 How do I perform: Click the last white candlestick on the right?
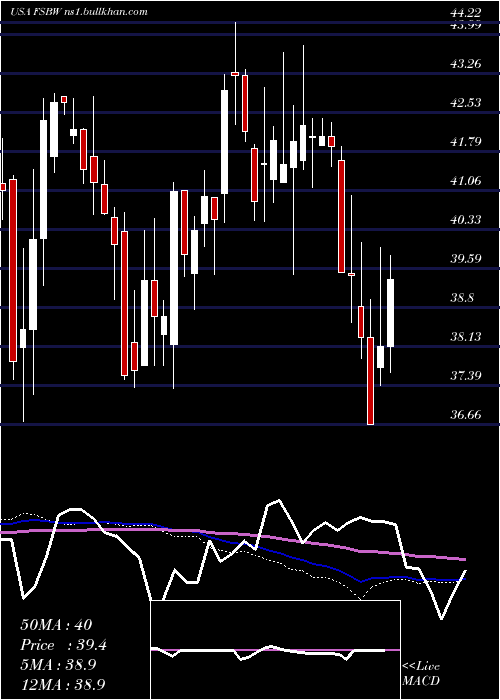click(391, 313)
